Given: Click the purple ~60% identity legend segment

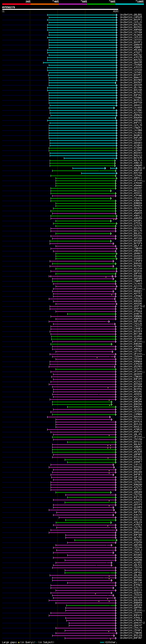Looking at the screenshot, I should 73,4.
